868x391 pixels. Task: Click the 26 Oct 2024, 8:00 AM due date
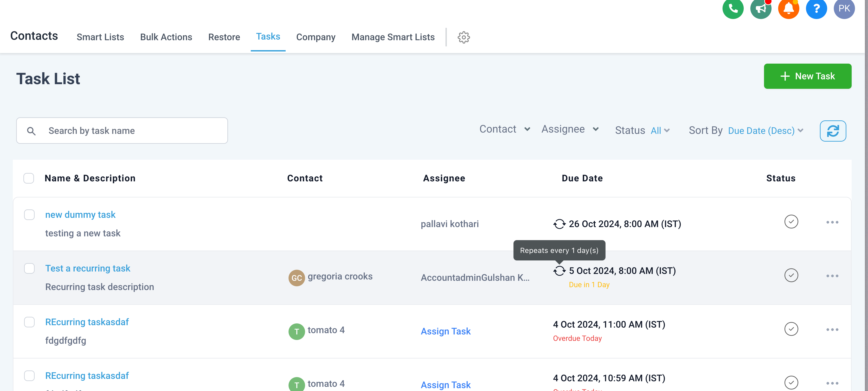(625, 224)
